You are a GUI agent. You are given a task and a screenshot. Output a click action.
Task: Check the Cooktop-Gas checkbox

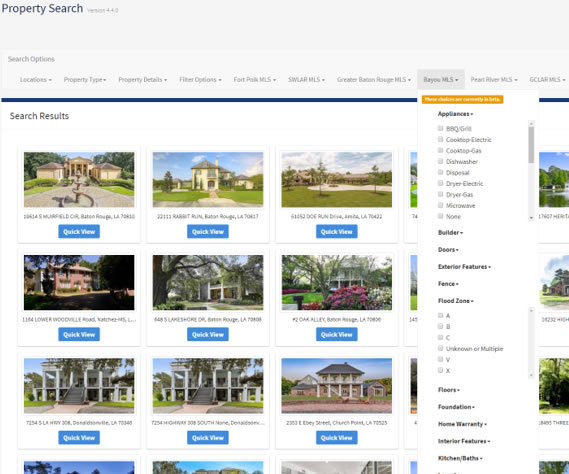pyautogui.click(x=441, y=150)
